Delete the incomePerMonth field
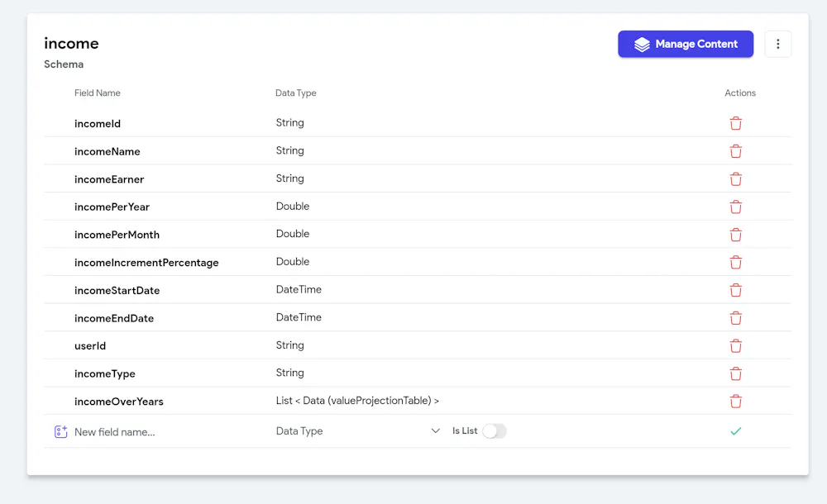The image size is (827, 504). [735, 235]
